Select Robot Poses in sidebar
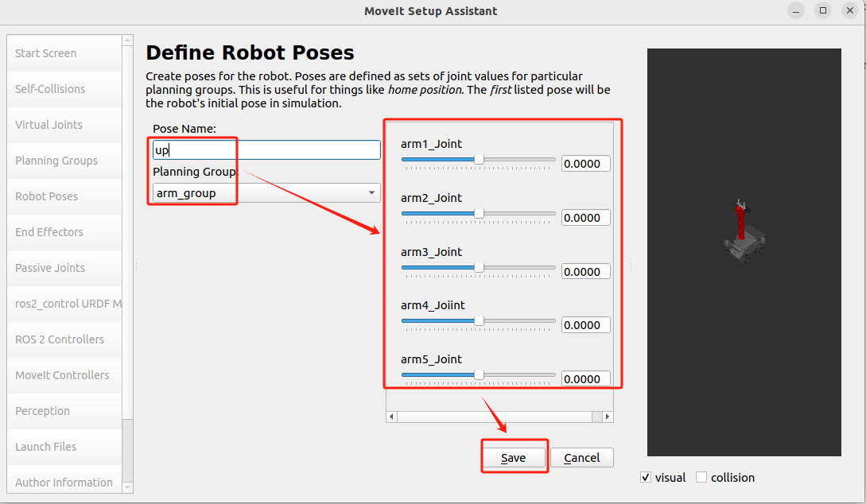The height and width of the screenshot is (504, 866). (x=64, y=196)
